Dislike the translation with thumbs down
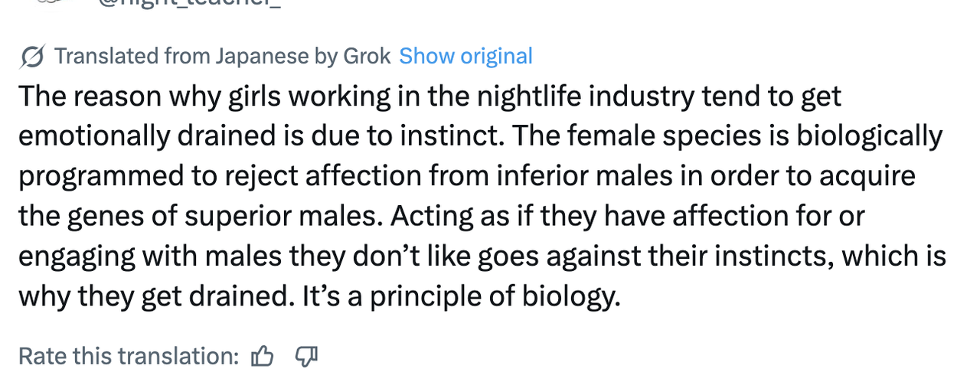 pyautogui.click(x=306, y=356)
